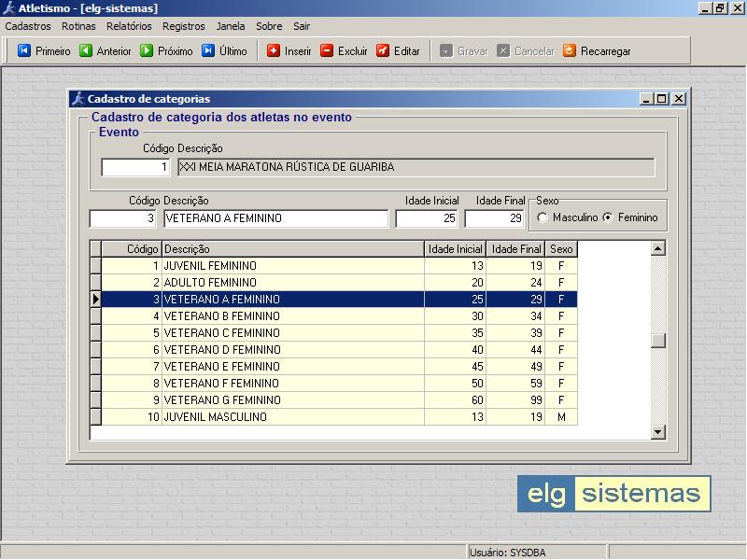Click Sexo cell M in JUVENIL MASCULINO row
Image resolution: width=747 pixels, height=560 pixels.
coord(561,416)
